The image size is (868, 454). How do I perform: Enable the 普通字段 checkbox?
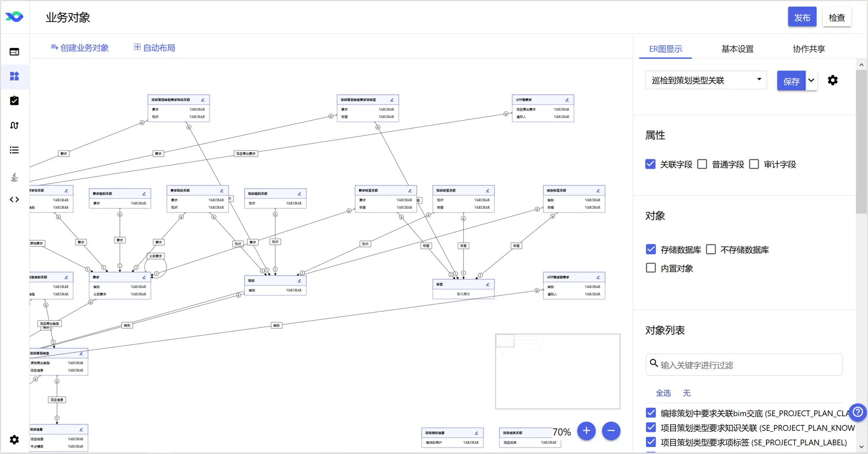[x=702, y=164]
